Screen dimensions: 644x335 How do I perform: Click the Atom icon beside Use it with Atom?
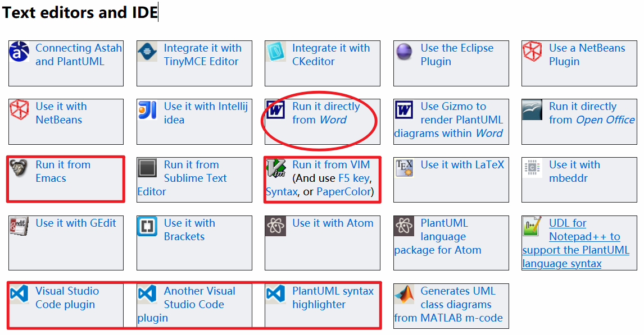click(x=275, y=226)
